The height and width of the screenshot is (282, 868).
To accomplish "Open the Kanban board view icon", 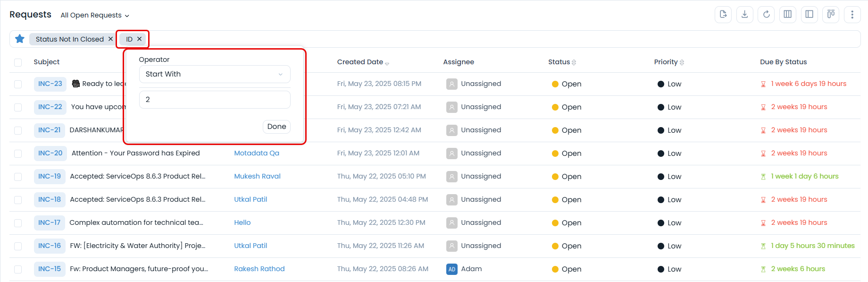I will [831, 14].
